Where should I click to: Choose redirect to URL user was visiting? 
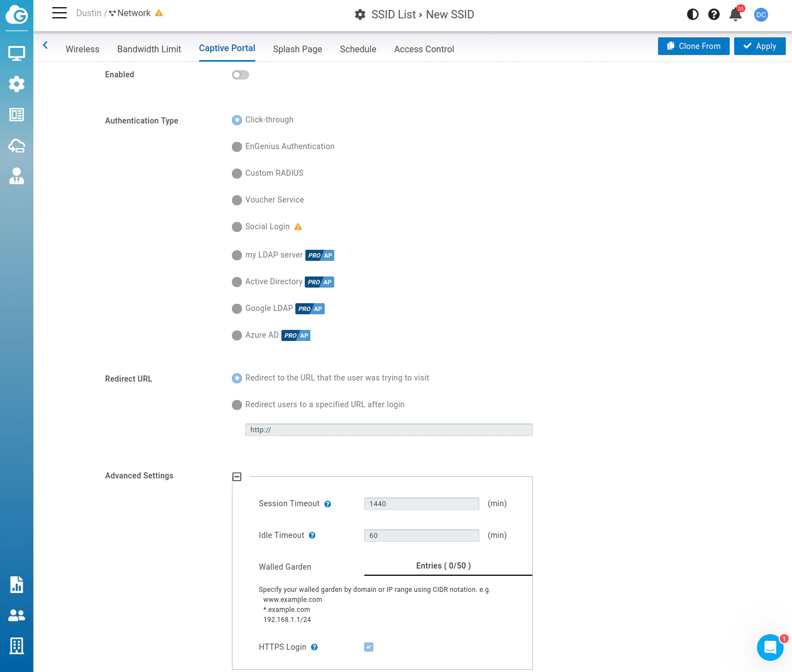point(237,378)
